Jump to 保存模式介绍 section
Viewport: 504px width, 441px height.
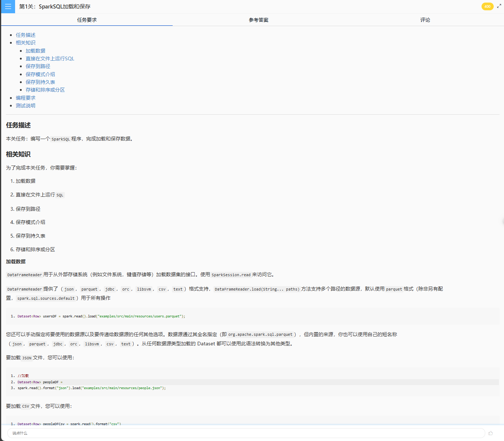click(40, 74)
